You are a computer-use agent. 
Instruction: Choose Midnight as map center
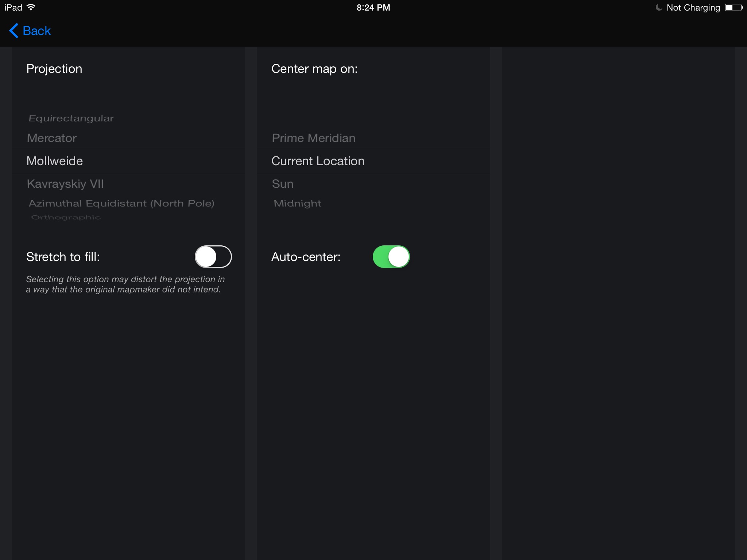[x=297, y=203]
